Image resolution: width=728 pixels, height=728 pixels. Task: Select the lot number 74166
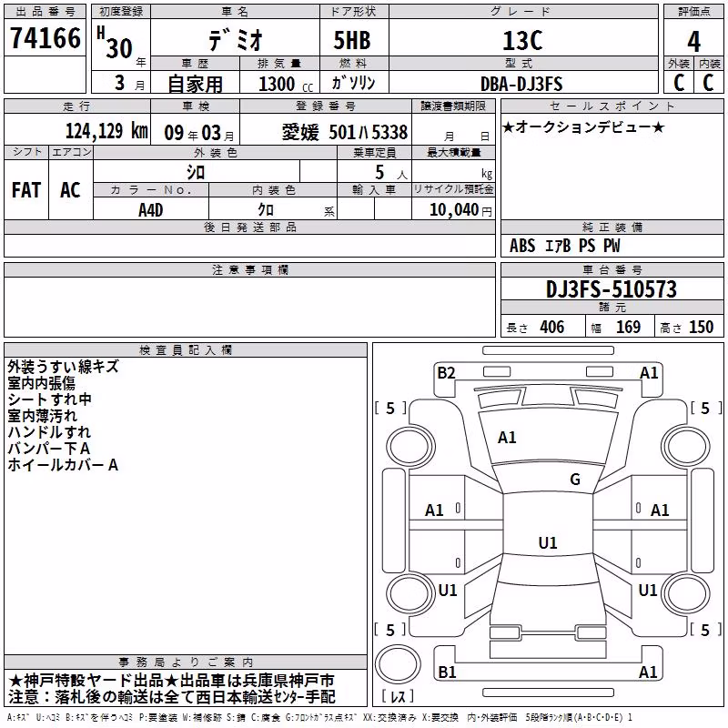(45, 38)
